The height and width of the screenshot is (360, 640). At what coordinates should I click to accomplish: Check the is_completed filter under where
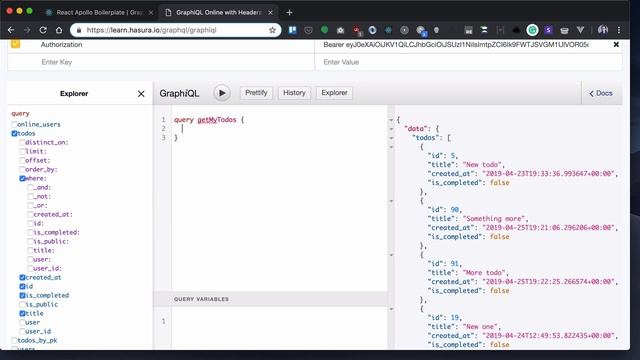coord(31,232)
